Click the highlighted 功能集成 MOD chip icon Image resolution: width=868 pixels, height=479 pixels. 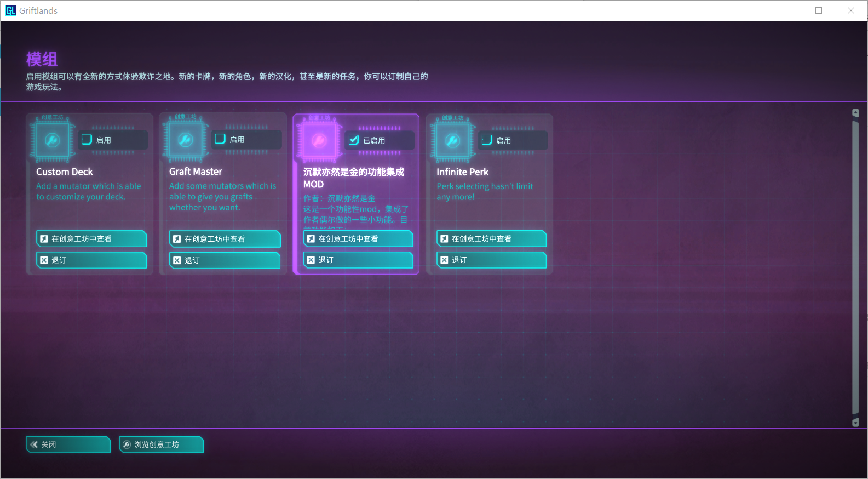click(x=319, y=141)
